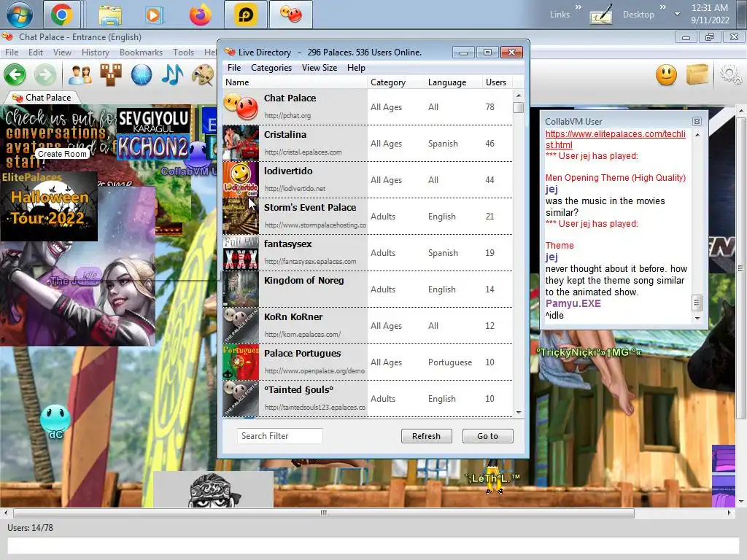Open the users list icon with two people

pos(80,75)
